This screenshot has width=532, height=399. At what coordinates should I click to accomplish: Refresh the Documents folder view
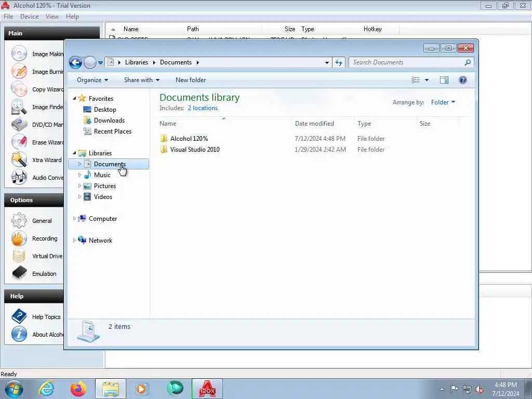click(339, 62)
